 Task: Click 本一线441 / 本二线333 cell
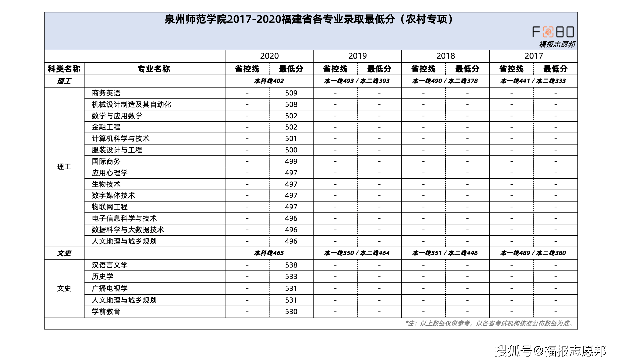533,81
